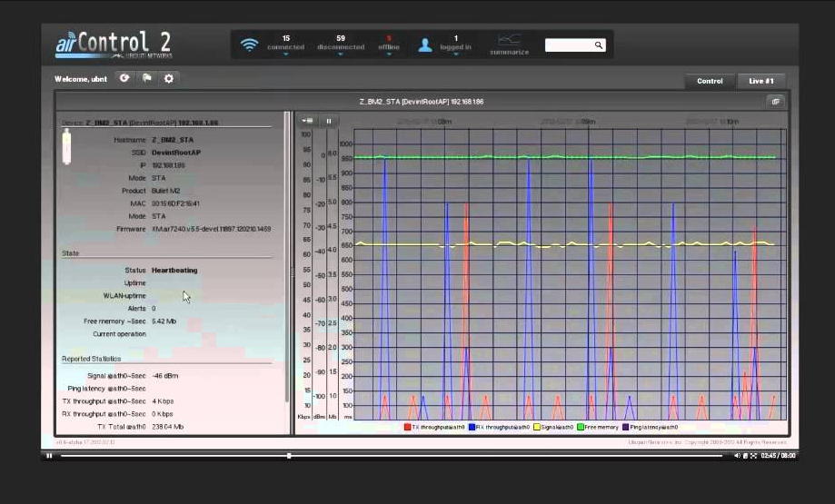Image resolution: width=835 pixels, height=504 pixels.
Task: Click the flag icon in the welcome toolbar
Action: coord(146,79)
